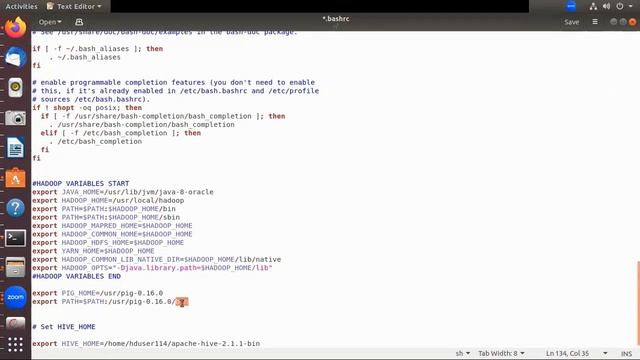The image size is (640, 360).
Task: Open the Text Editor app menu
Action: [74, 6]
